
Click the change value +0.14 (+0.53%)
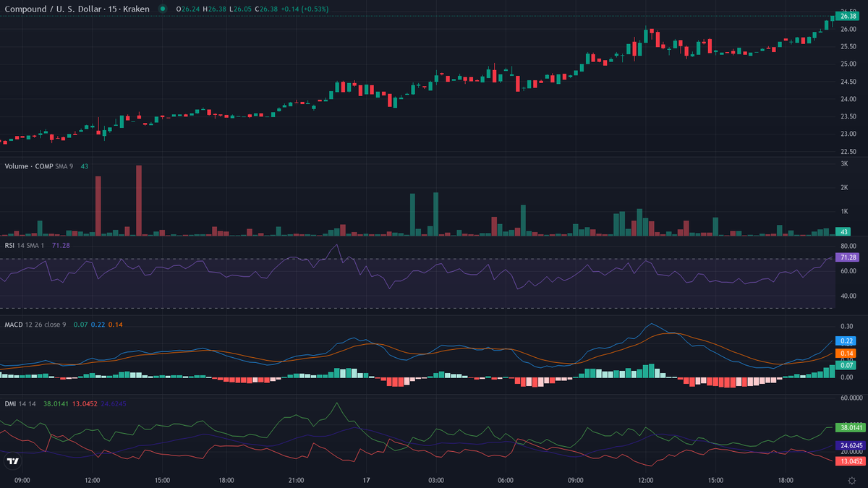coord(305,9)
